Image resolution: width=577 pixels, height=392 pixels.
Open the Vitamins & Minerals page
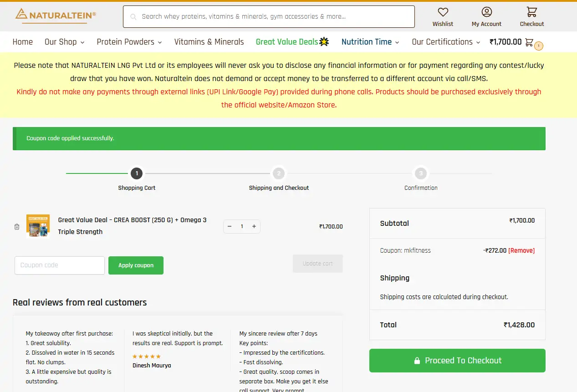(209, 41)
